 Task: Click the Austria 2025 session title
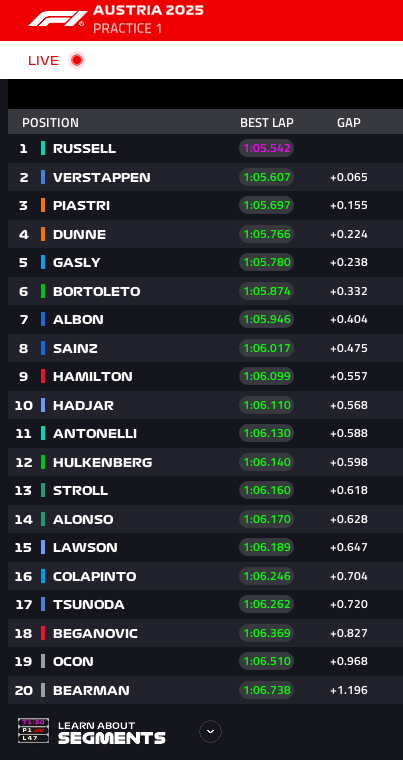coord(148,10)
